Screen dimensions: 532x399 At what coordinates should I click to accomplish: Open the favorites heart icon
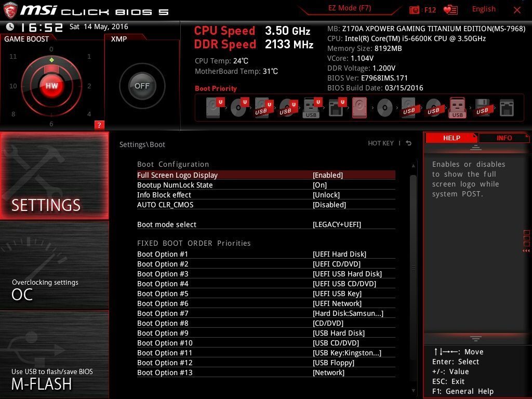click(x=450, y=10)
